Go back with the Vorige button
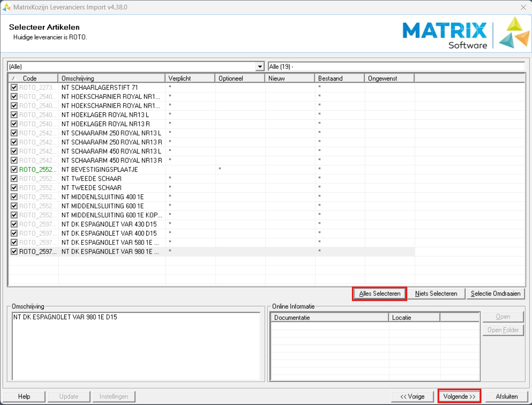This screenshot has height=405, width=532. click(x=412, y=396)
